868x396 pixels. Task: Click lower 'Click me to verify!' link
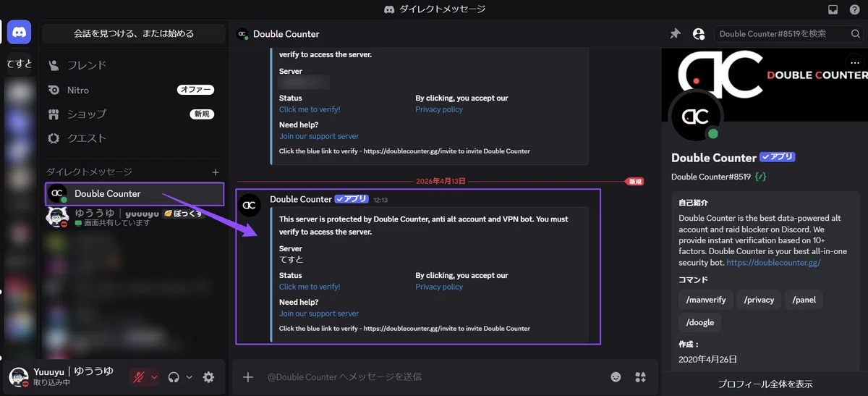310,287
